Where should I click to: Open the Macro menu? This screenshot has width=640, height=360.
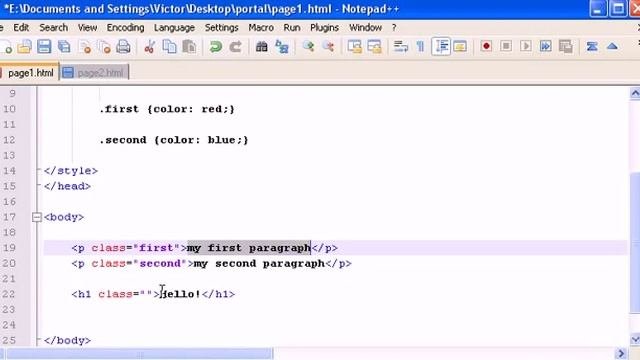pos(261,28)
